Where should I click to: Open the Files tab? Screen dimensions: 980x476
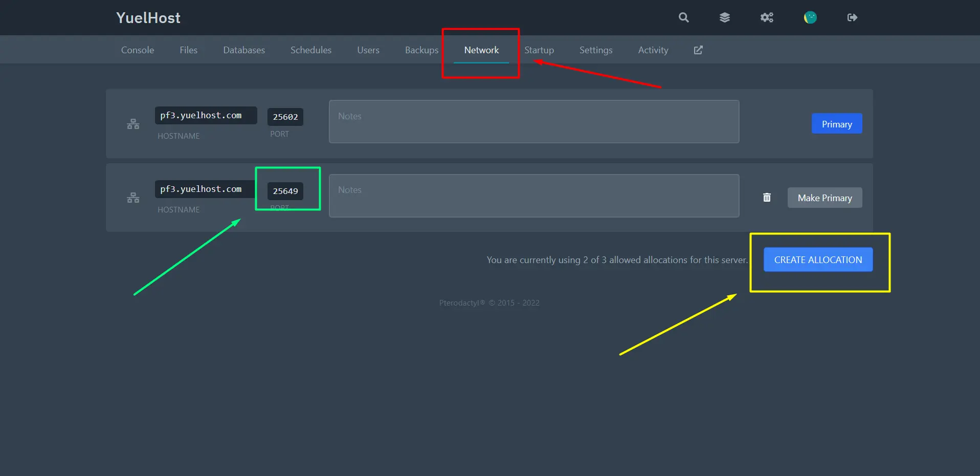pos(188,50)
